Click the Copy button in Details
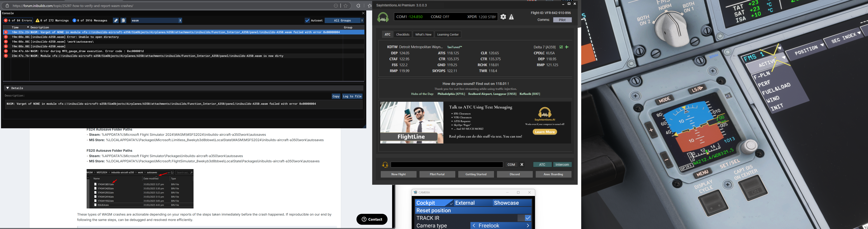868x229 pixels. tap(336, 96)
